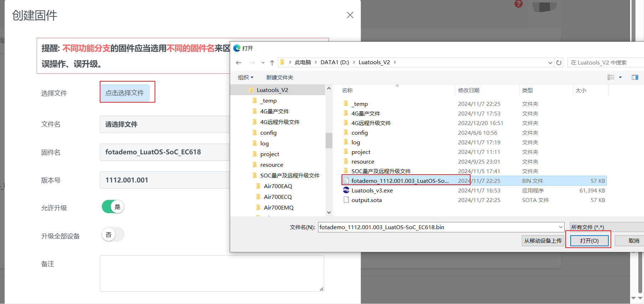644x304 pixels.
Task: Click the folder tree scrollbar thumb
Action: [x=329, y=140]
